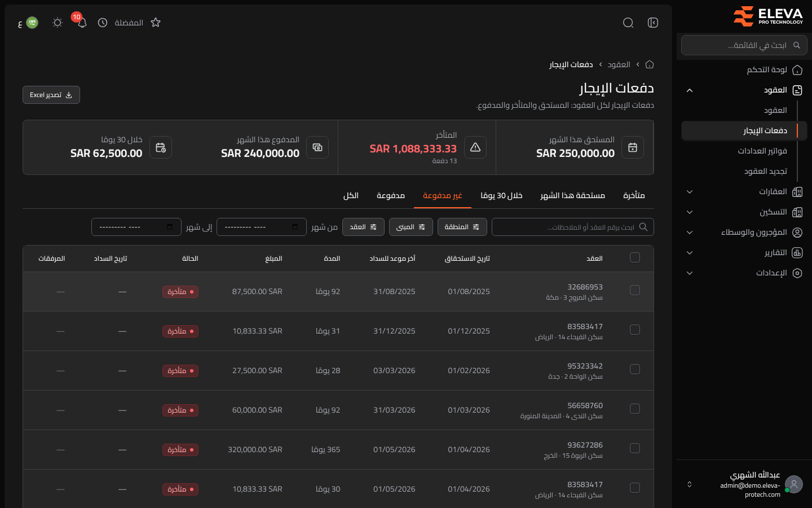Click the within-30-days calendar clock icon

click(x=161, y=147)
